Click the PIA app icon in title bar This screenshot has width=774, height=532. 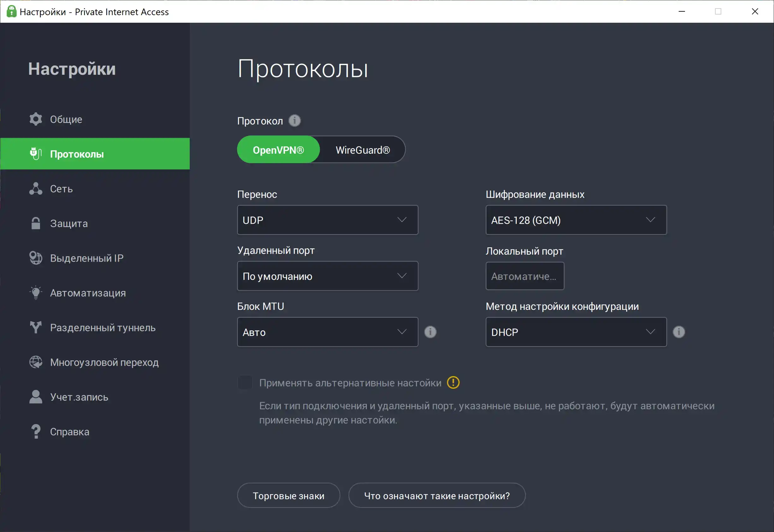(11, 11)
